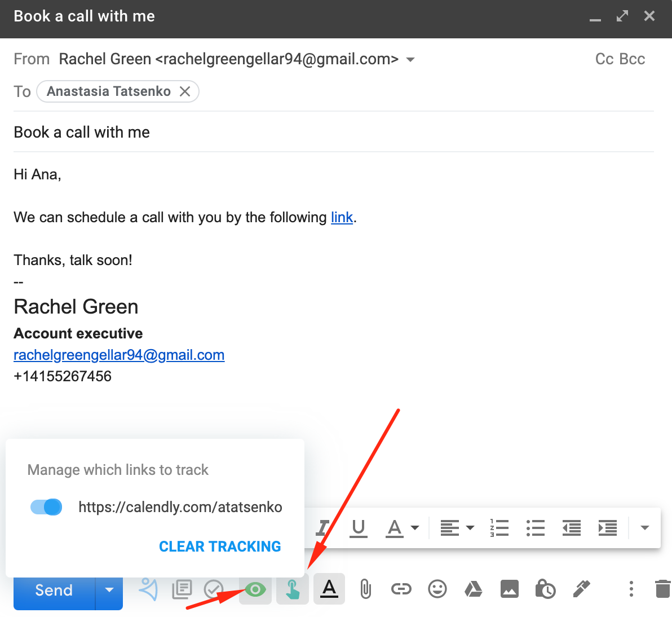
Task: Click the blue megaphone sequence icon
Action: click(148, 589)
